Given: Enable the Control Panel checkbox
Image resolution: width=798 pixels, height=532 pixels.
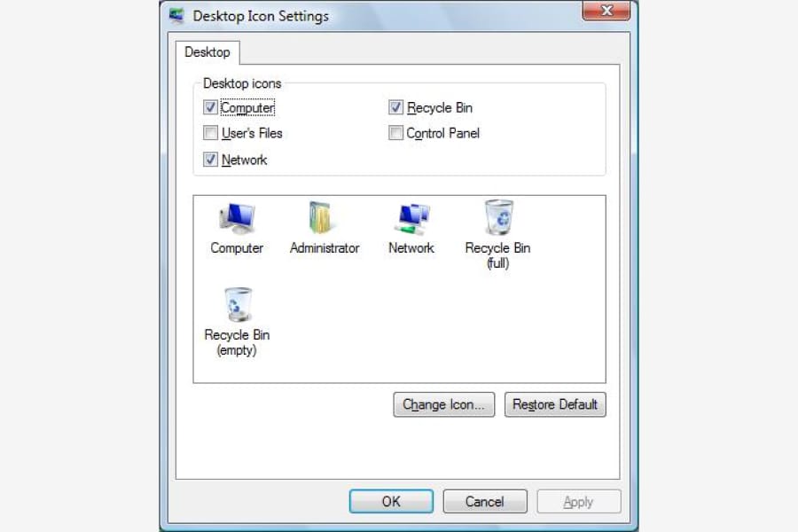Looking at the screenshot, I should click(395, 133).
